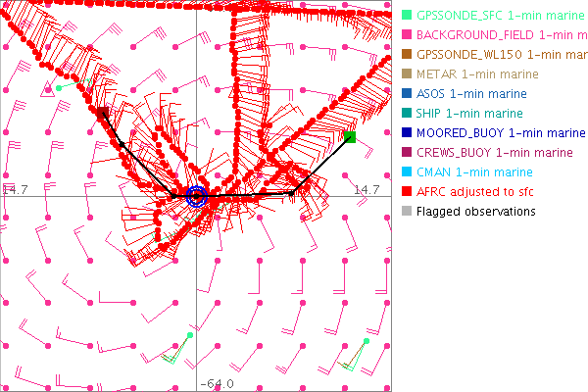The height and width of the screenshot is (392, 588).
Task: Select the ASOS 1-min marine legend label
Action: [473, 94]
